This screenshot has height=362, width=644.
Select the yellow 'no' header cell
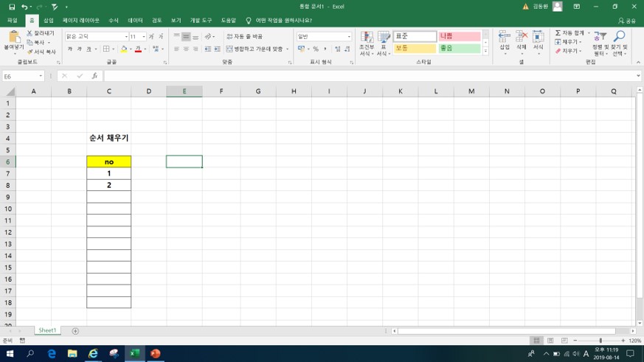coord(109,161)
